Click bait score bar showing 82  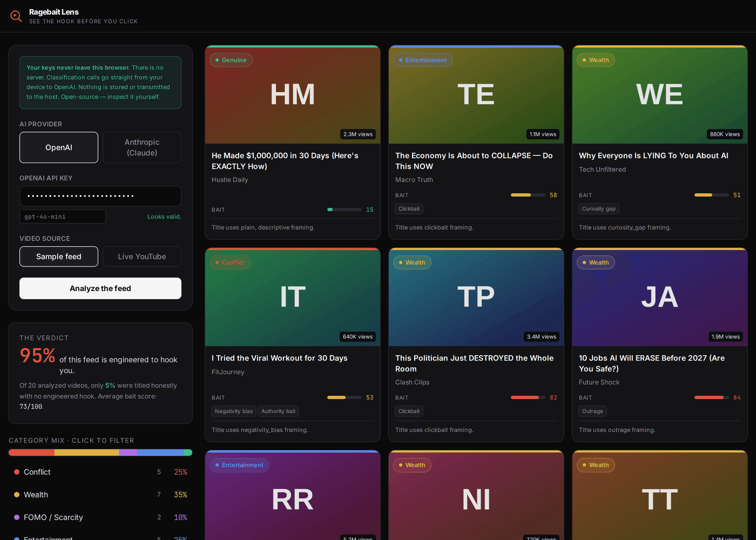tap(528, 397)
